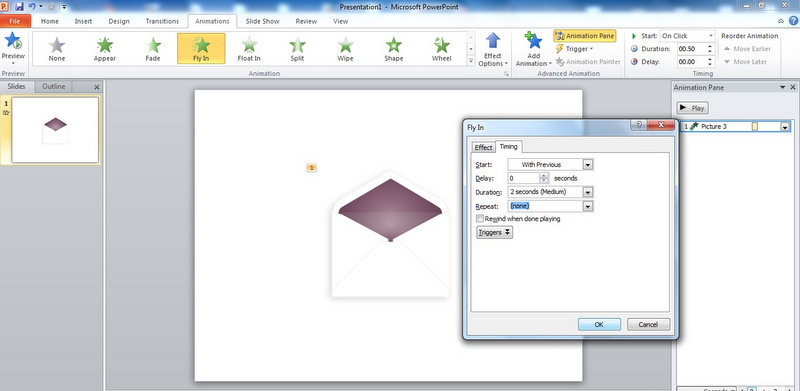Click the Move Earlier reorder arrow

747,49
